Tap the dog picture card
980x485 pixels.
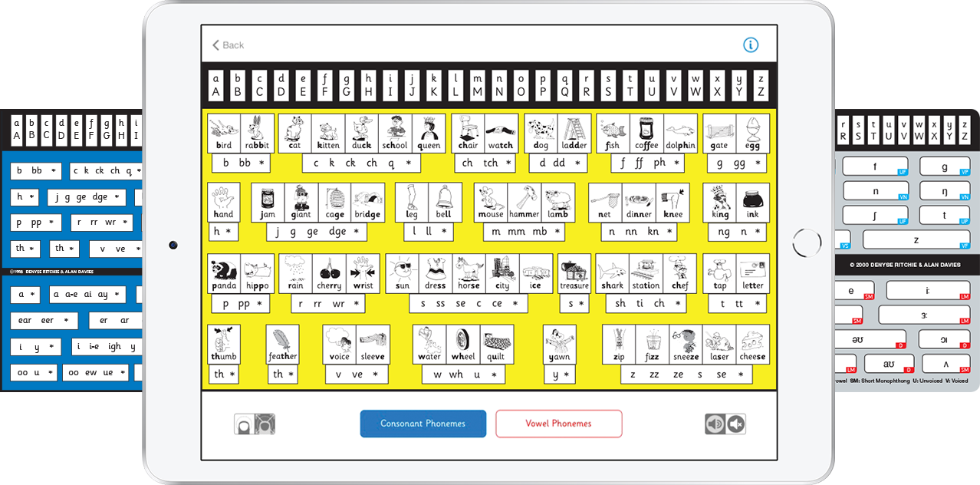coord(541,134)
